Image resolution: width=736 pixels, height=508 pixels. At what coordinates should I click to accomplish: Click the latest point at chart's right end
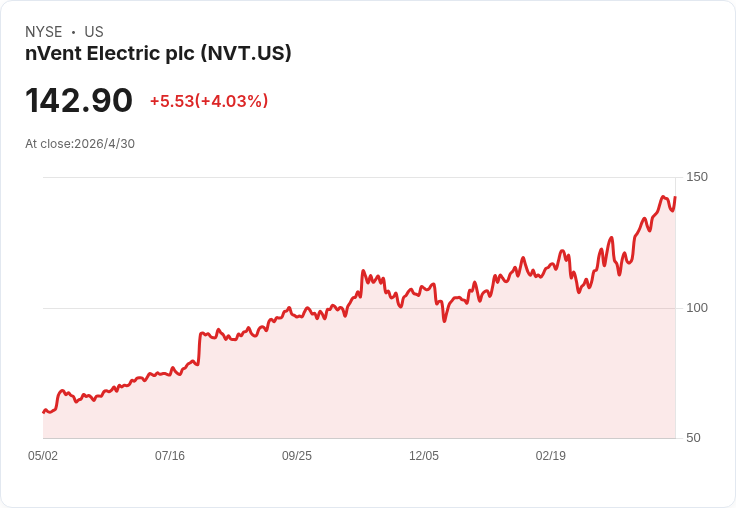[x=675, y=198]
